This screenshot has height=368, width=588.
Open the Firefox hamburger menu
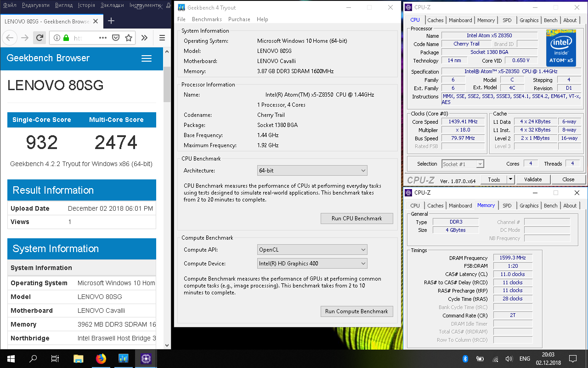click(x=162, y=38)
